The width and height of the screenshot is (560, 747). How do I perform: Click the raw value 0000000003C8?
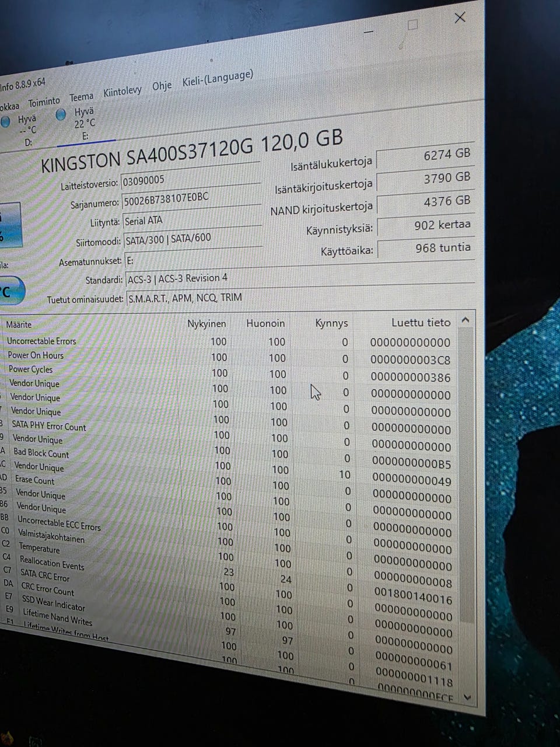[411, 360]
